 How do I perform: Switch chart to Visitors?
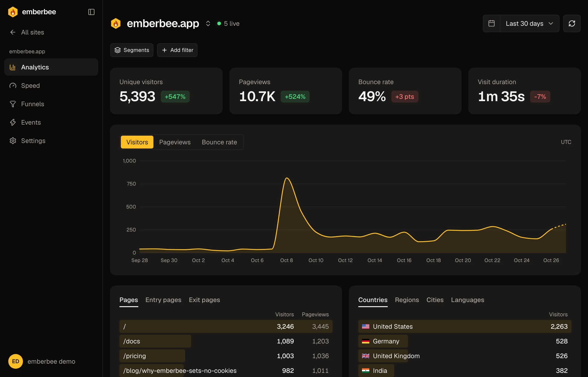pos(137,142)
